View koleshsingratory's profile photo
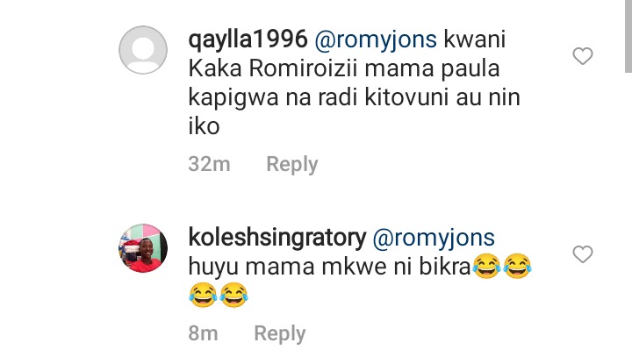Viewport: 632px width, 364px height. (x=143, y=248)
